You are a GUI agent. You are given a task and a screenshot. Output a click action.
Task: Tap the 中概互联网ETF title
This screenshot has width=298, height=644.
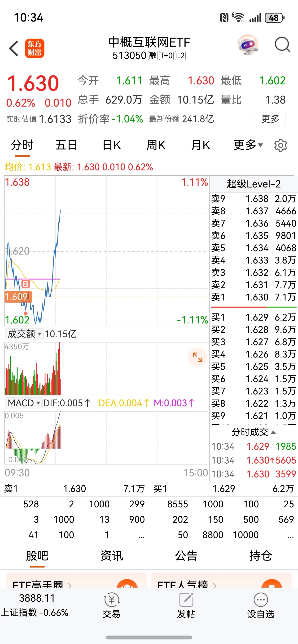pyautogui.click(x=149, y=42)
